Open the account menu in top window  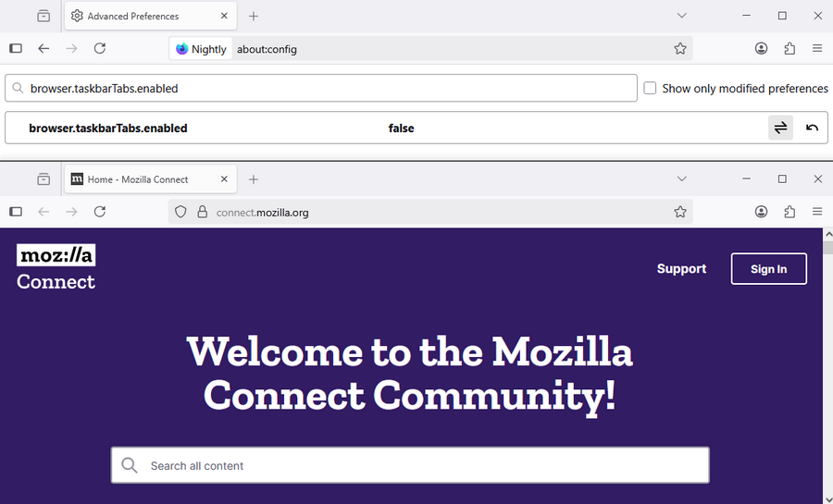761,49
